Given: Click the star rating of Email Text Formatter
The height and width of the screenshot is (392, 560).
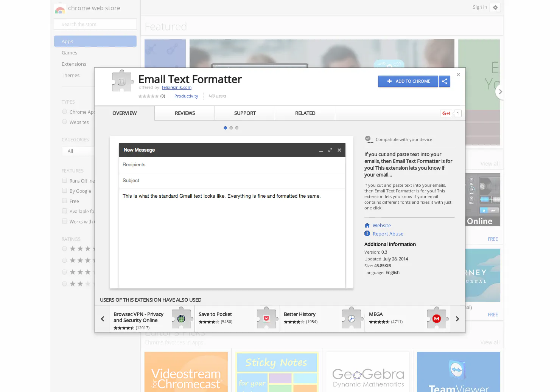Looking at the screenshot, I should click(x=148, y=96).
